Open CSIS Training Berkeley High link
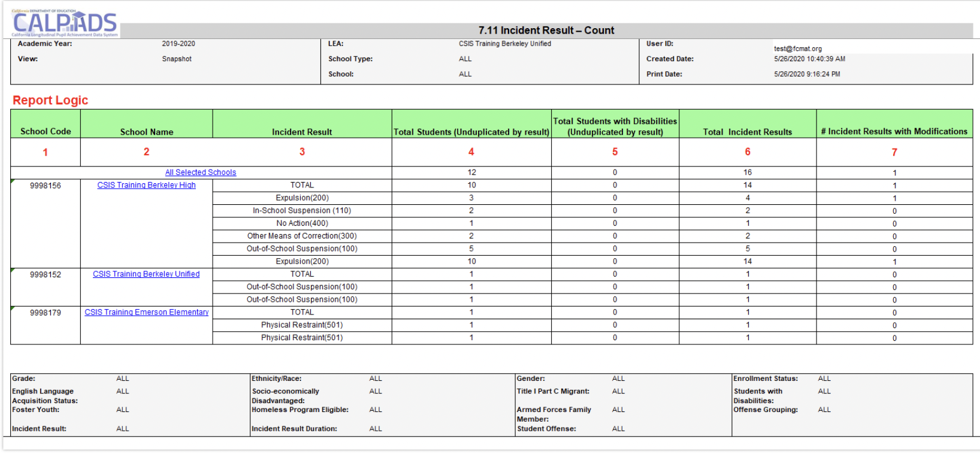This screenshot has height=454, width=980. click(x=147, y=185)
